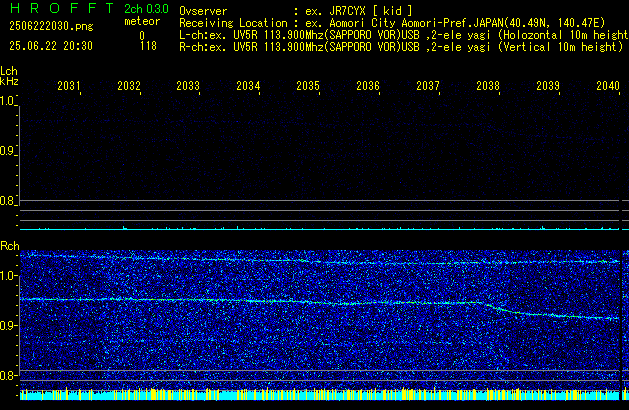Click the date 25.06.22 20:30
629x410 pixels.
(51, 46)
